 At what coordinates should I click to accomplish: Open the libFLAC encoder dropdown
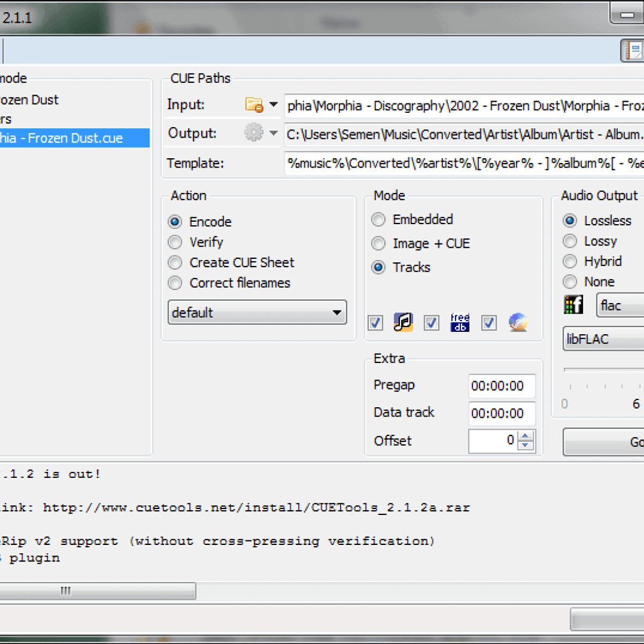[604, 339]
